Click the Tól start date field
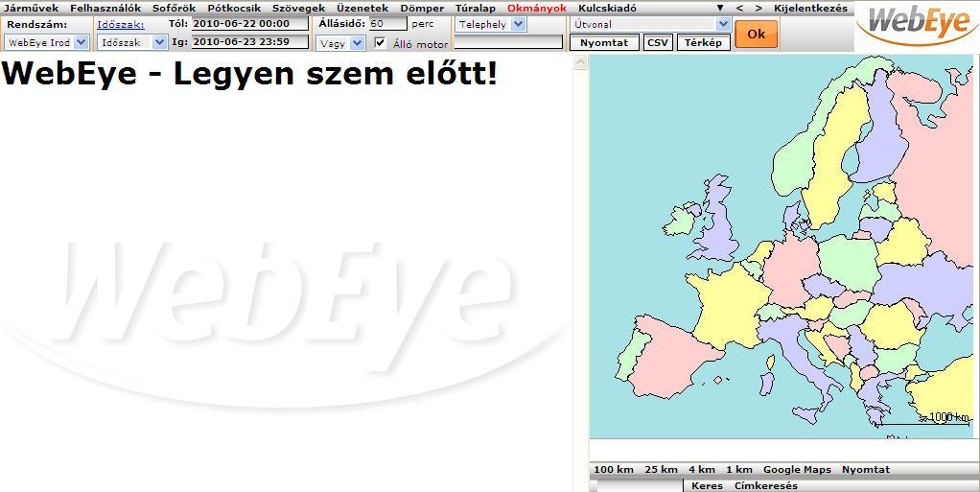This screenshot has height=492, width=980. click(250, 24)
